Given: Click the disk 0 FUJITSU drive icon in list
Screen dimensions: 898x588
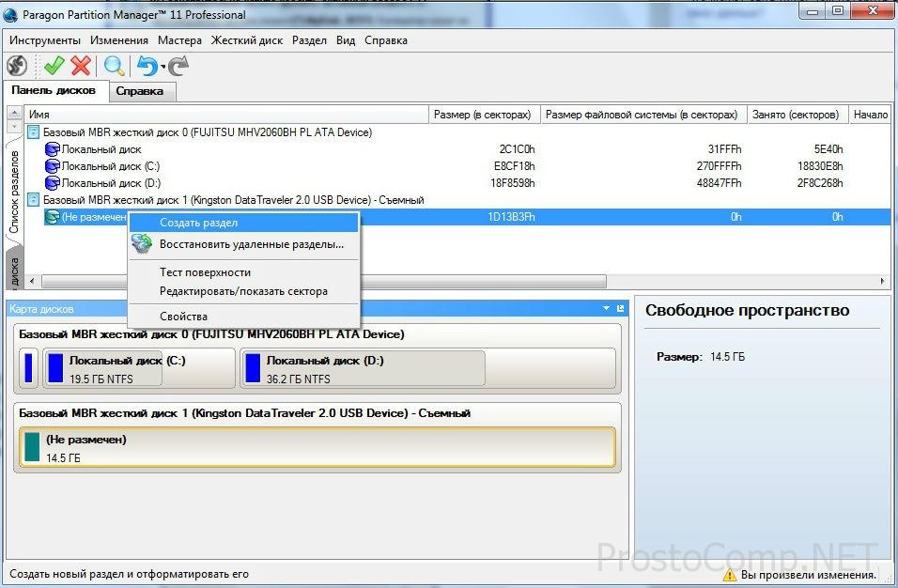Looking at the screenshot, I should pos(33,132).
